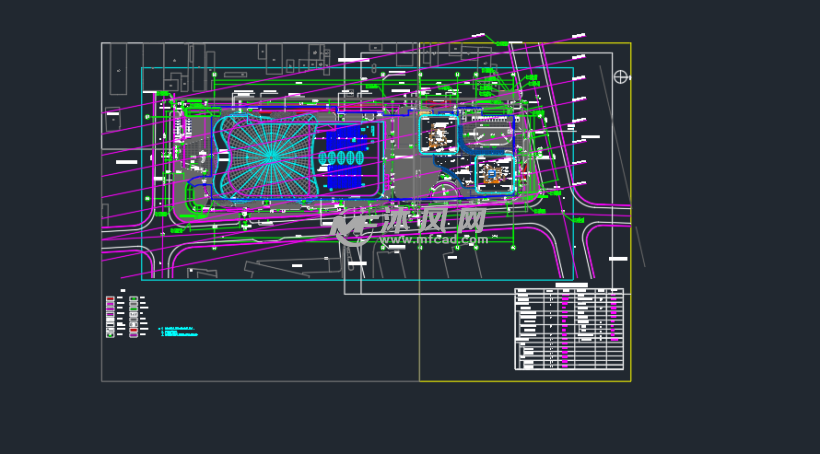Image resolution: width=820 pixels, height=454 pixels.
Task: Click the data table in bottom-right corner
Action: [x=568, y=329]
